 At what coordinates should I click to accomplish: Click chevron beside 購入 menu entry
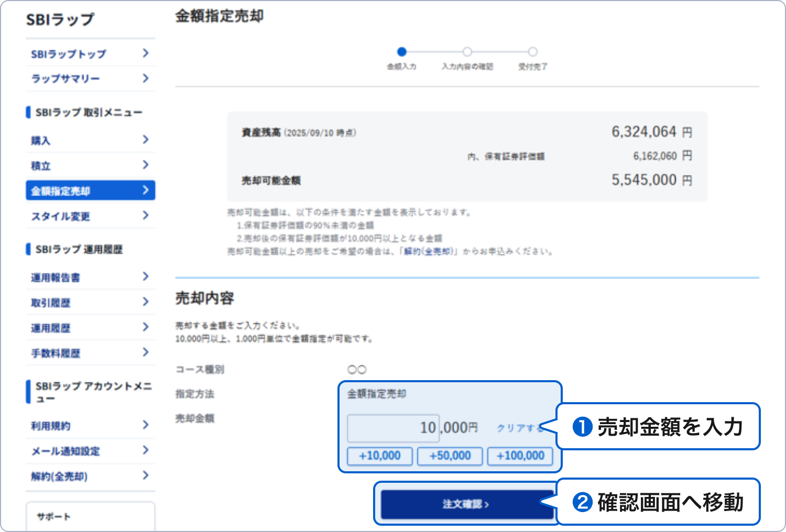(145, 140)
